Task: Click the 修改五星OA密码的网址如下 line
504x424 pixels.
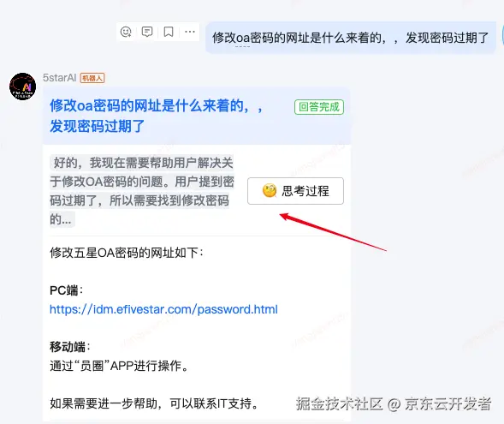Action: (x=127, y=253)
